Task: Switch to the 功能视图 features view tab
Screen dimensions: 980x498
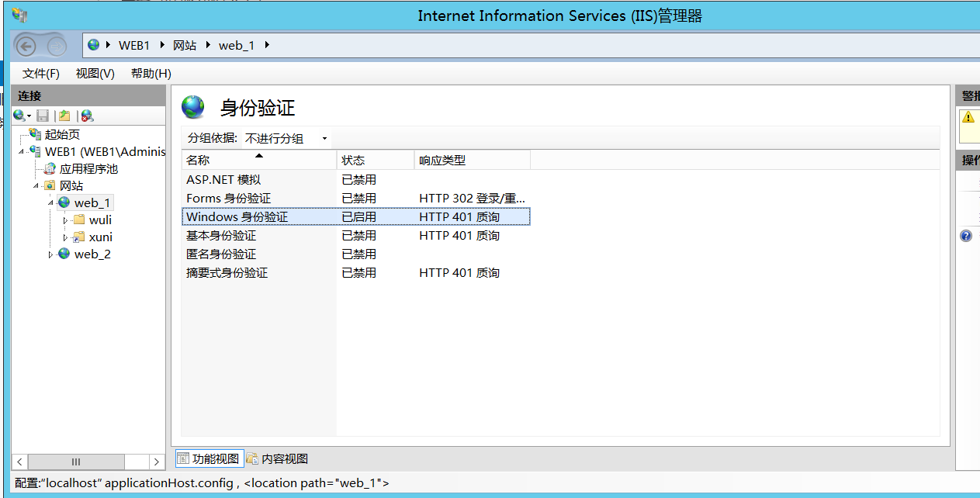Action: click(x=209, y=458)
